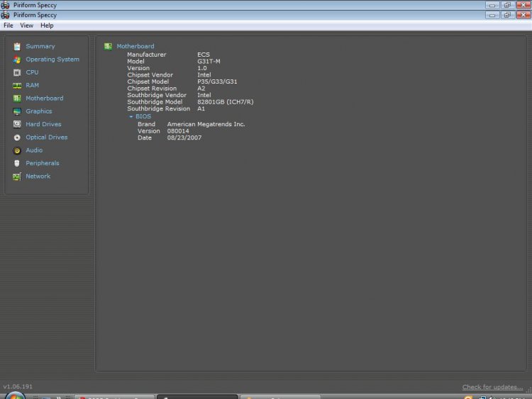Select the Motherboard icon in the sidebar
The width and height of the screenshot is (532, 399).
[x=17, y=99]
